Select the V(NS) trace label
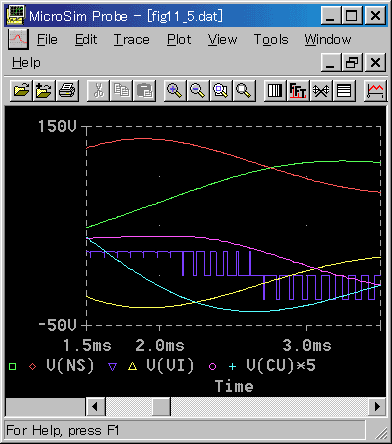The width and height of the screenshot is (392, 444). point(70,366)
